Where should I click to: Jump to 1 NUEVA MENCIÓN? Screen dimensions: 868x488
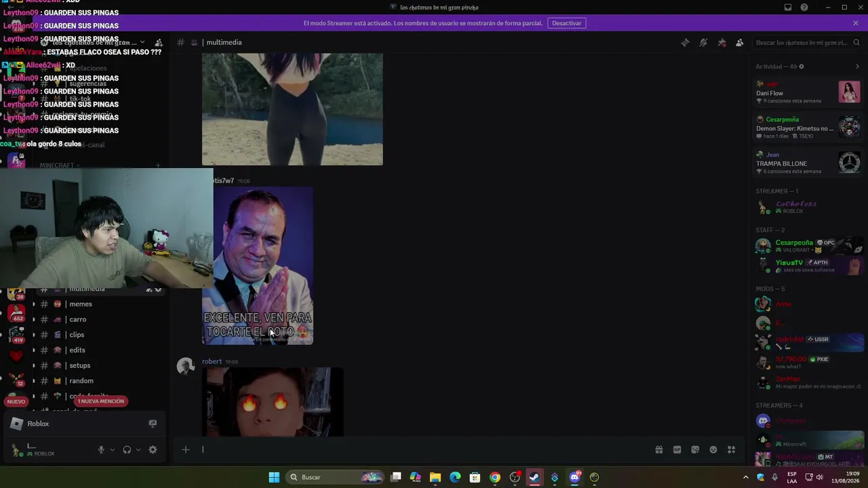click(x=101, y=401)
